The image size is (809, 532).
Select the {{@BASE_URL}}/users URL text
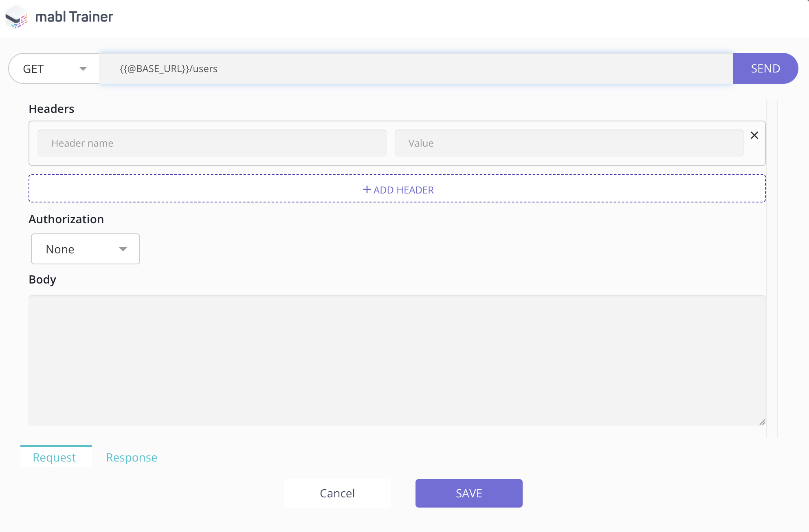click(168, 68)
